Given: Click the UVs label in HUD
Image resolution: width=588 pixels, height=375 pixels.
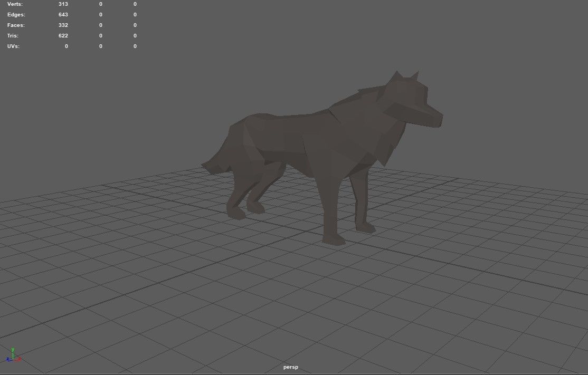Looking at the screenshot, I should 13,46.
